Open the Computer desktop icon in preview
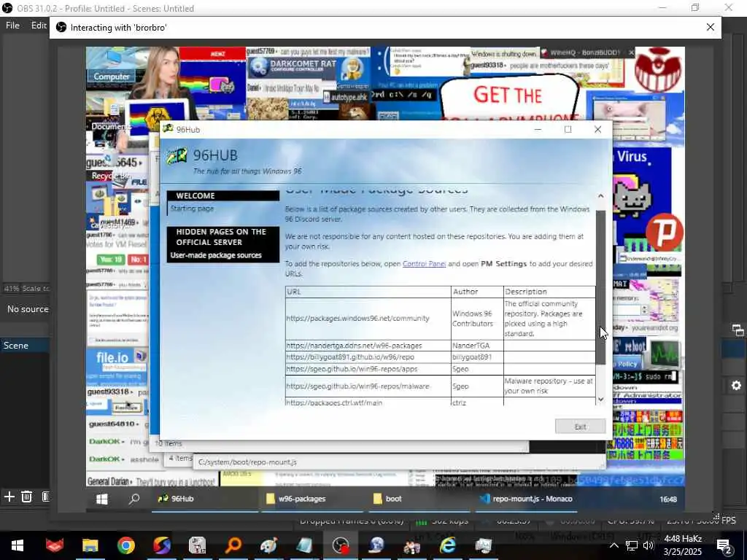Viewport: 747px width, 560px height. click(x=112, y=65)
